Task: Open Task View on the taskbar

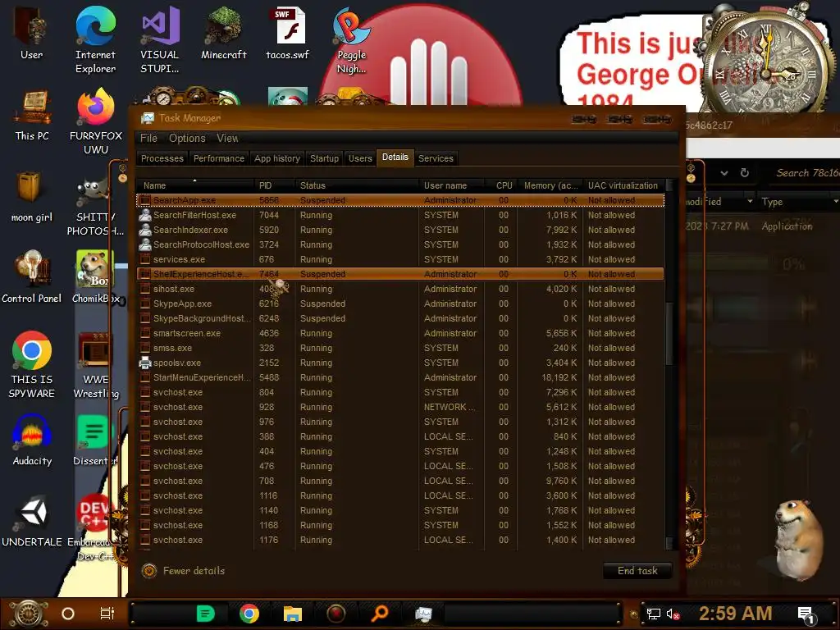Action: (107, 614)
